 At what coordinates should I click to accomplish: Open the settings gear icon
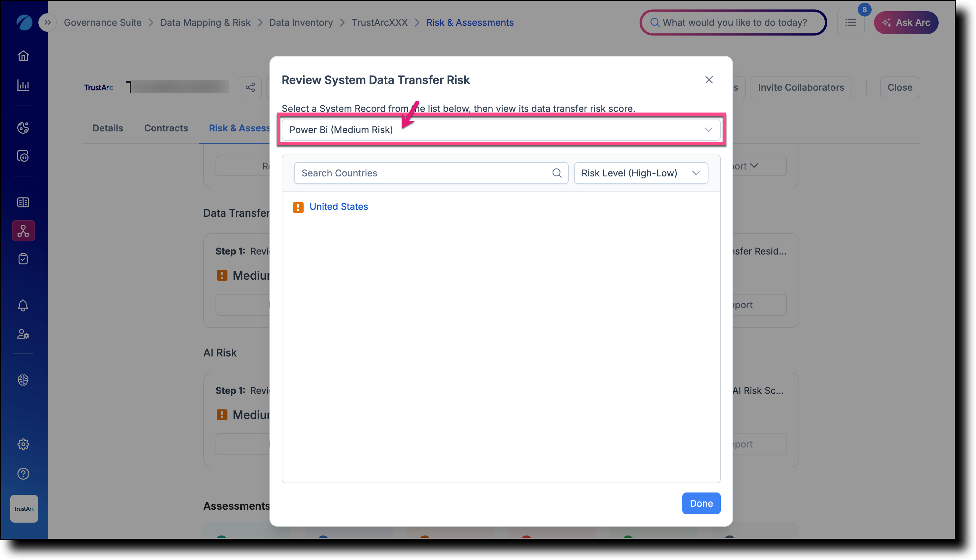coord(23,444)
